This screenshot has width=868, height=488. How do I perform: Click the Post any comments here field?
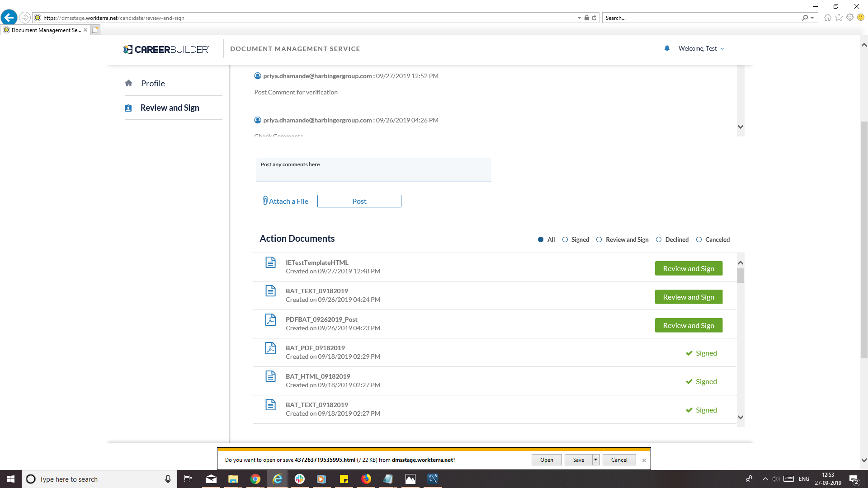(373, 170)
